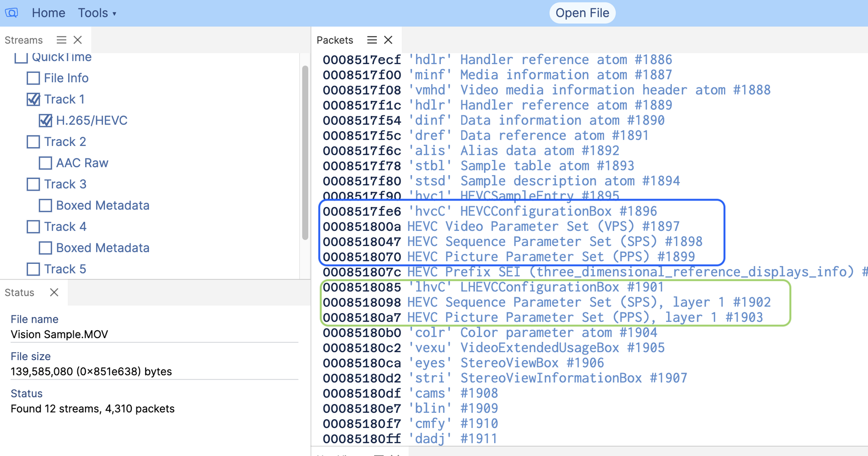Switch to the Streams tab

point(24,40)
